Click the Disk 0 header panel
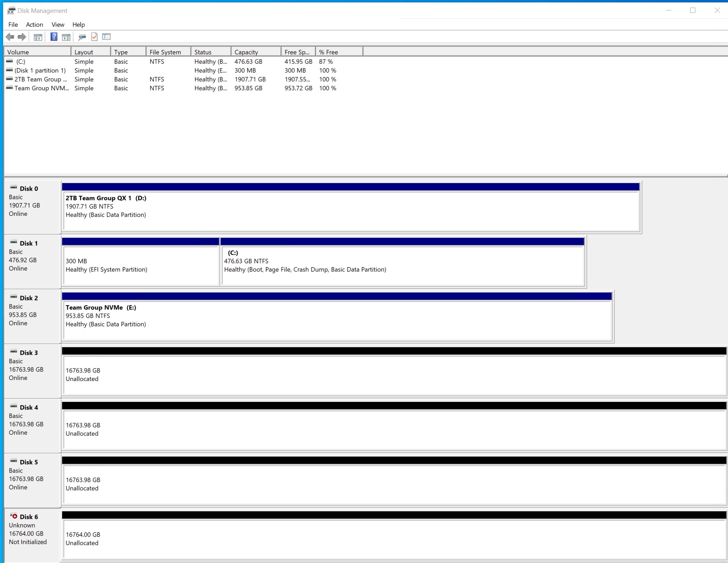The image size is (728, 563). pos(32,205)
